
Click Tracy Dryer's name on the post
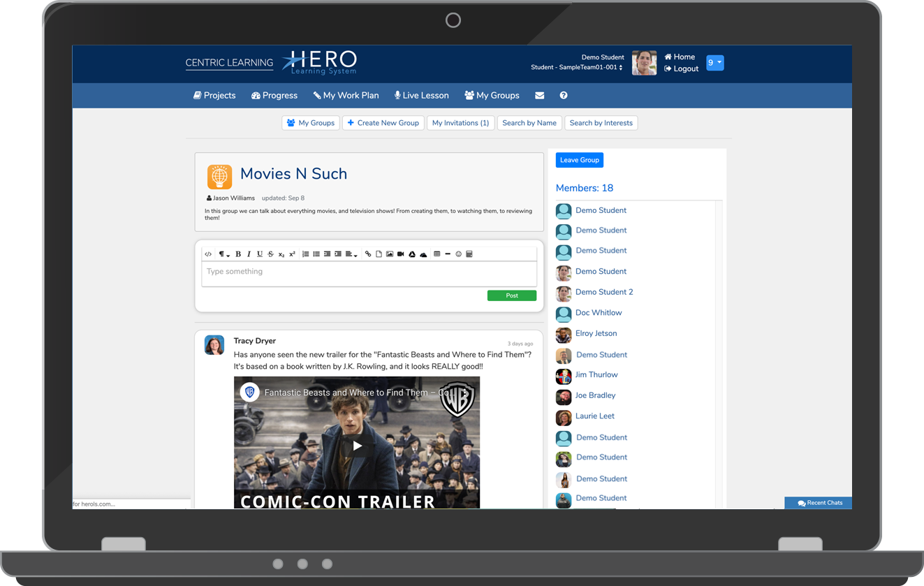[255, 341]
